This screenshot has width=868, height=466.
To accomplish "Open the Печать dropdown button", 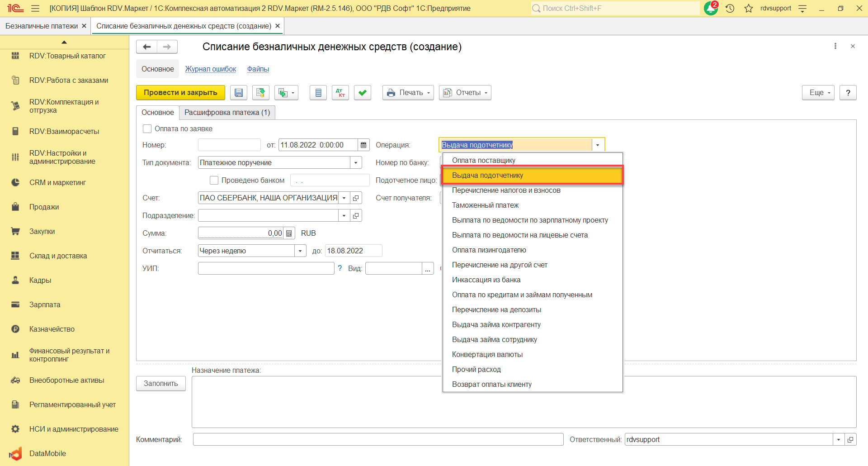I will pos(408,93).
